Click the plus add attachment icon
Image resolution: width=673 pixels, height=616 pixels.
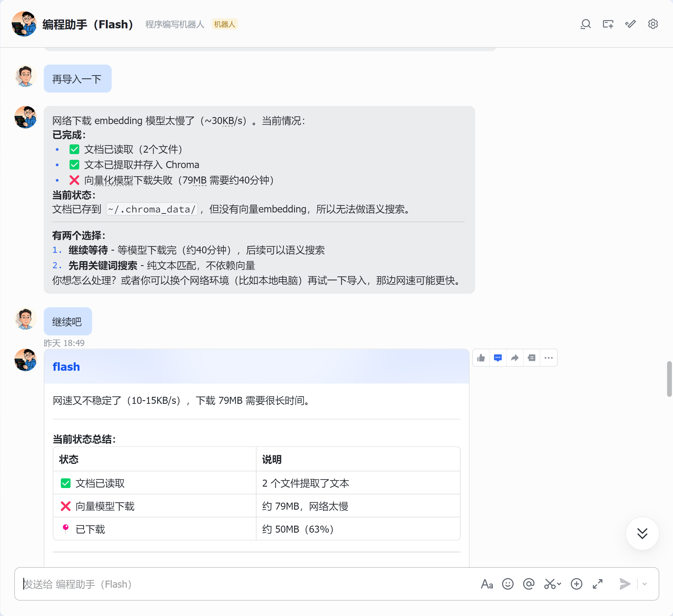(576, 584)
